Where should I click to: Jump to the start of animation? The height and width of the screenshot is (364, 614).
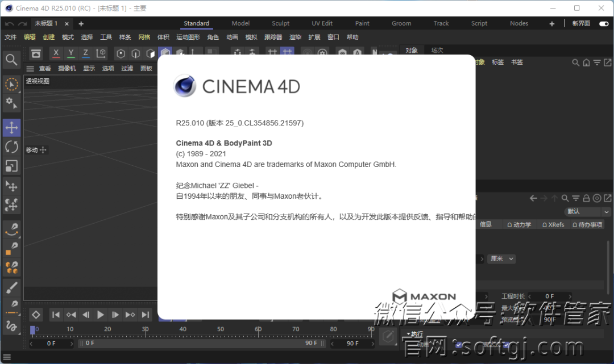click(x=56, y=315)
